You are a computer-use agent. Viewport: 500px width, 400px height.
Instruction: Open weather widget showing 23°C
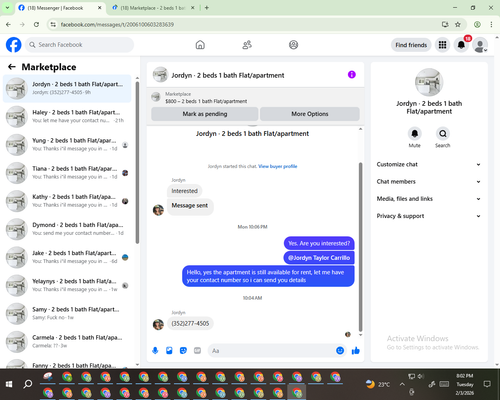[378, 384]
